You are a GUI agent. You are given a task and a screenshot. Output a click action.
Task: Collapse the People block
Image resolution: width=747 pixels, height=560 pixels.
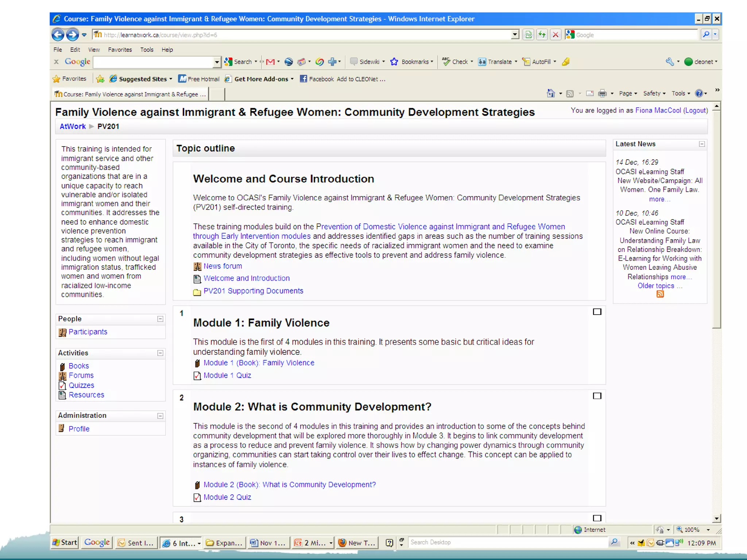[160, 319]
